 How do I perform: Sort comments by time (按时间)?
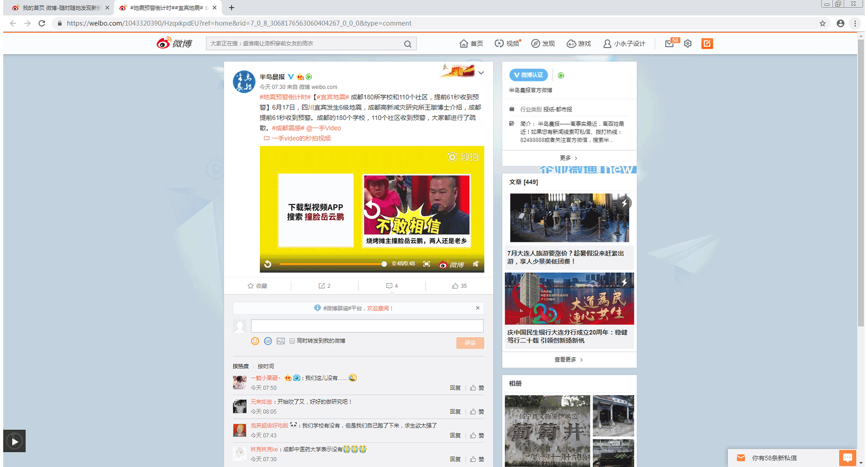(266, 366)
